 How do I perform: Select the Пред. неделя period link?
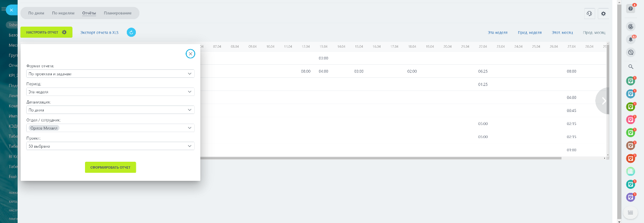click(530, 32)
